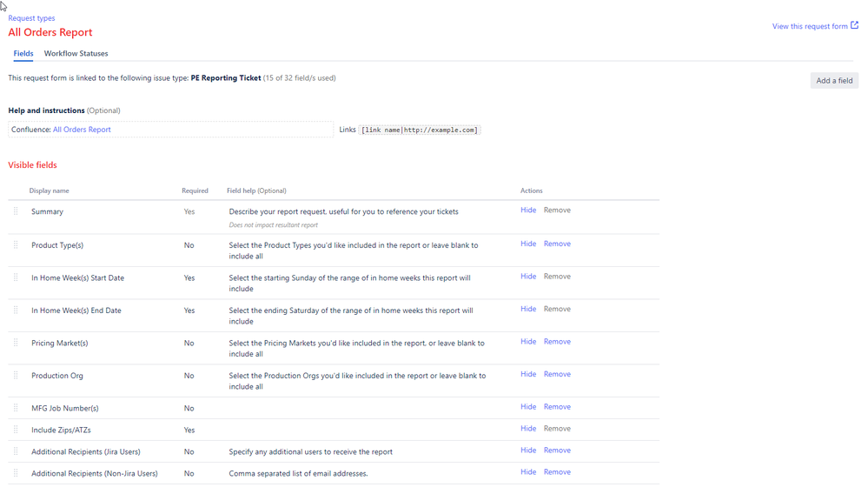Edit the Product Type(s) display name
The height and width of the screenshot is (494, 868).
[x=57, y=245]
